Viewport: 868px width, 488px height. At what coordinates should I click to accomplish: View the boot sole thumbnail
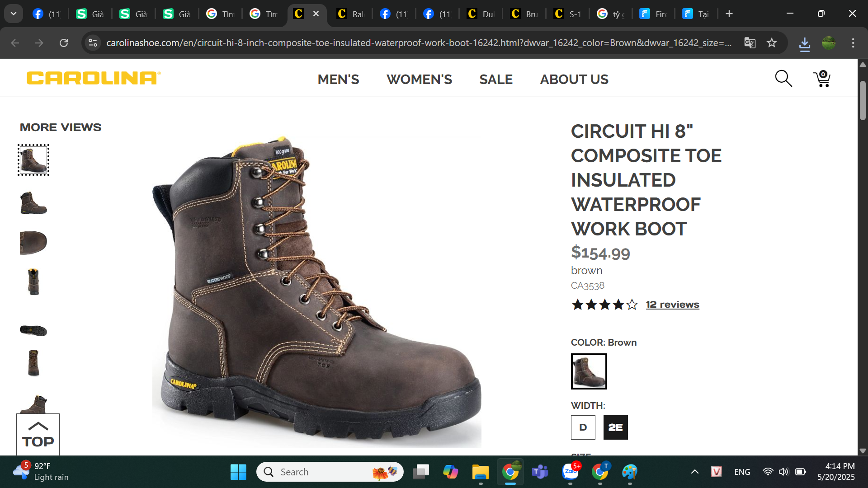point(33,330)
